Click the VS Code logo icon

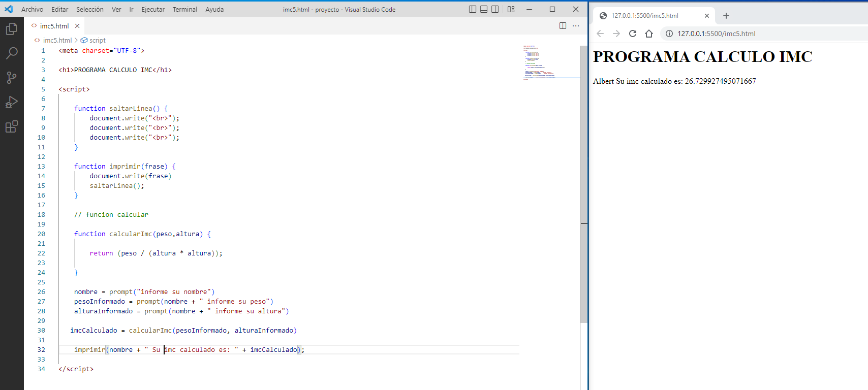9,9
